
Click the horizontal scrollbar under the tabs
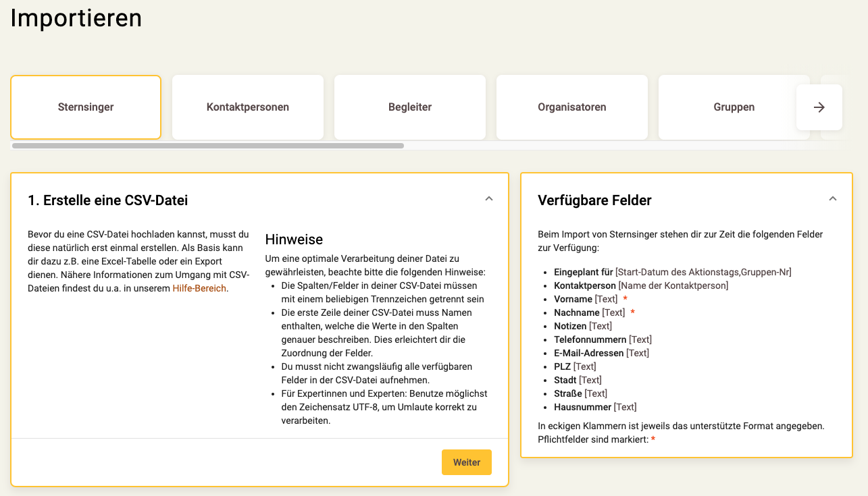208,145
